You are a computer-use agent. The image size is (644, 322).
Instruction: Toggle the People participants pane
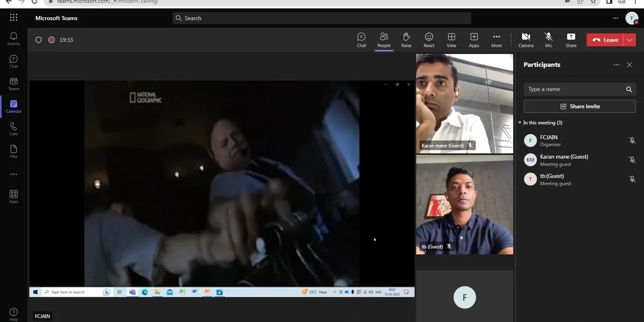tap(384, 40)
